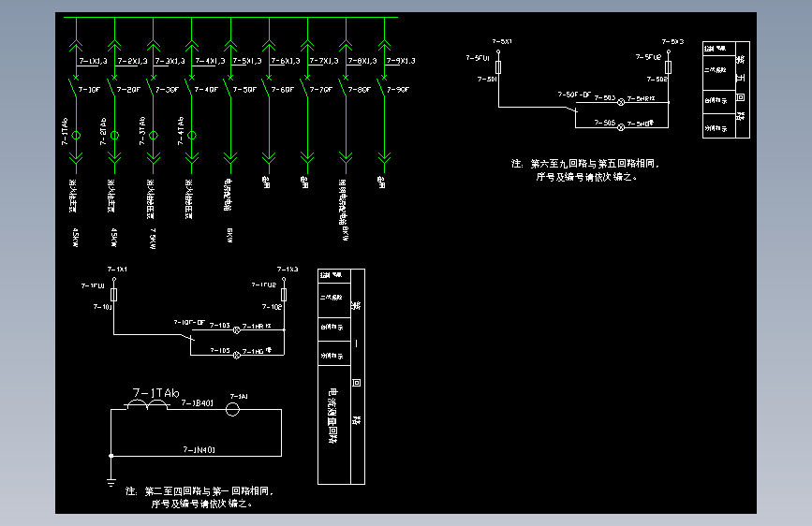812x526 pixels.
Task: Select the 7-1X3 terminal label
Action: (288, 270)
